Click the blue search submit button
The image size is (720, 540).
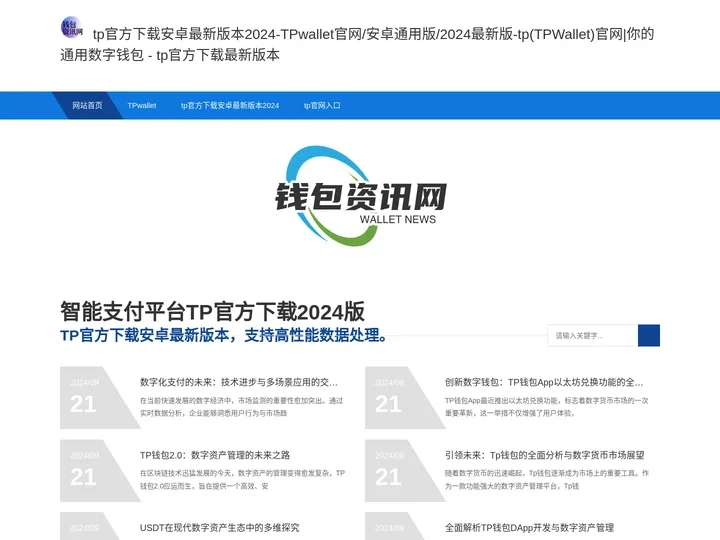click(649, 336)
